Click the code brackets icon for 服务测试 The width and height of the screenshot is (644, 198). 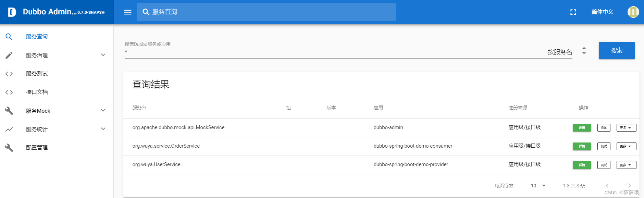(x=9, y=74)
